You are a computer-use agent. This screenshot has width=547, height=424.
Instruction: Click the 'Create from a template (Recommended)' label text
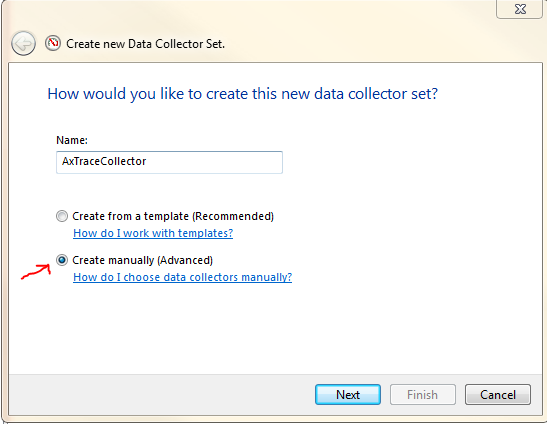coord(173,216)
